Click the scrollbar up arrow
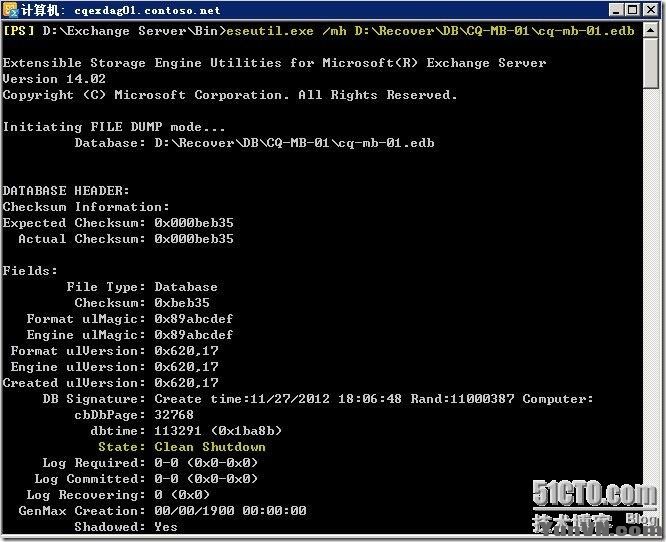 [650, 30]
